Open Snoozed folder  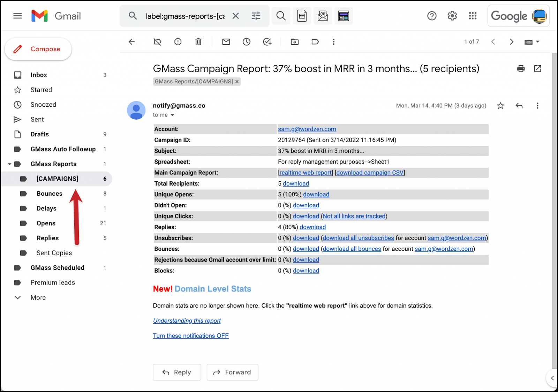click(x=57, y=105)
